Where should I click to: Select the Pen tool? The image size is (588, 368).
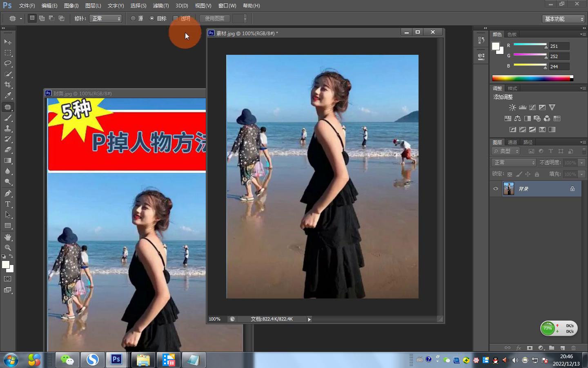coord(8,193)
